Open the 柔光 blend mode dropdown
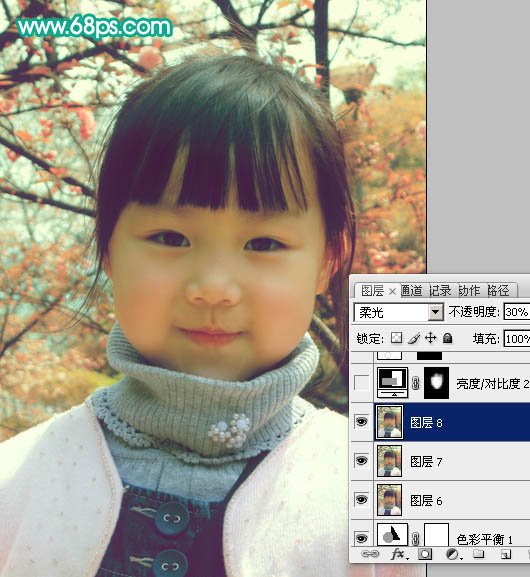This screenshot has height=577, width=530. [399, 312]
